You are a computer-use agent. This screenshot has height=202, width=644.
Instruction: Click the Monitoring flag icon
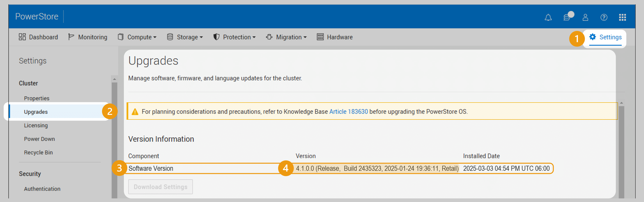click(71, 37)
